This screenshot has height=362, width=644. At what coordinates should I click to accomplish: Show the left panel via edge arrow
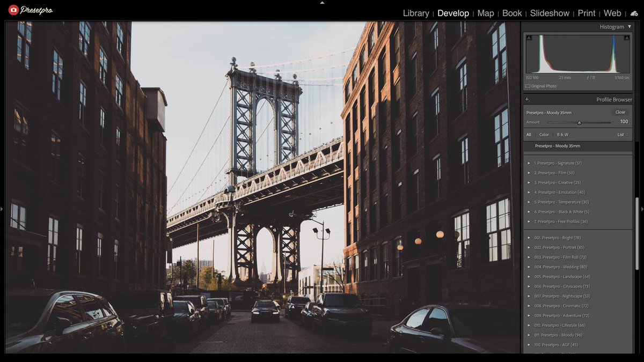2,209
